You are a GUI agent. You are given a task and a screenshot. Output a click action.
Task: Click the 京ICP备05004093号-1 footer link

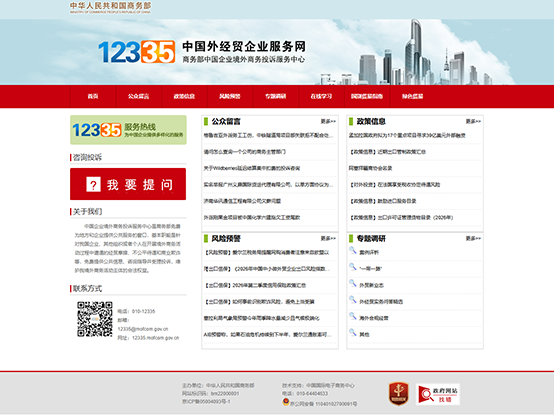(x=206, y=402)
